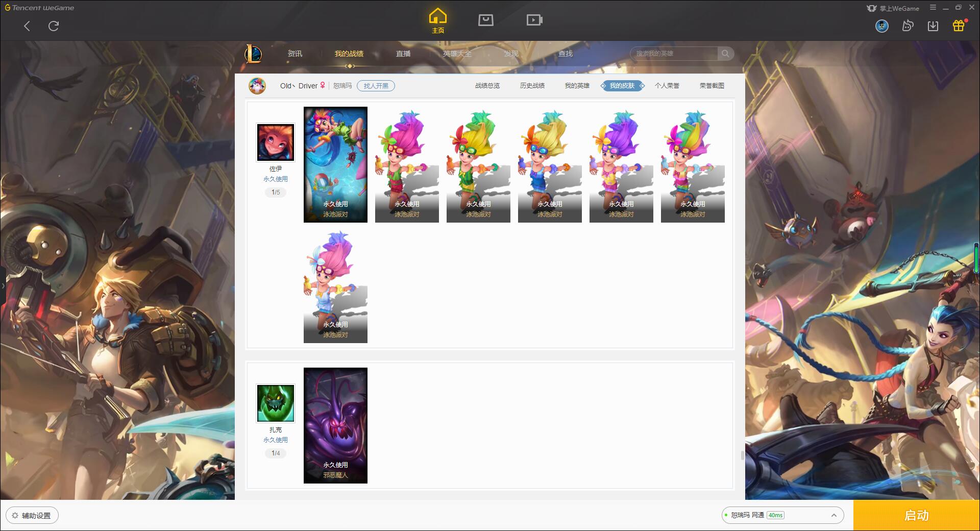The width and height of the screenshot is (980, 531).
Task: Switch to the 我的战绩 tab
Action: 349,54
